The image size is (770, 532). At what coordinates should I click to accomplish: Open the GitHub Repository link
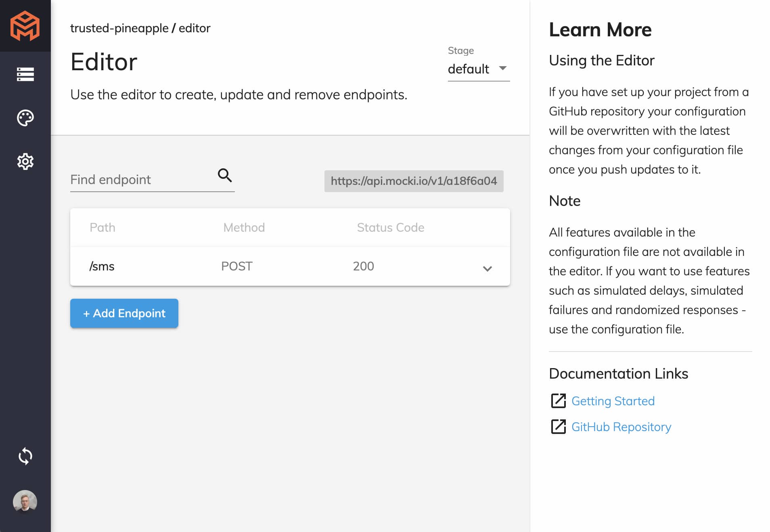(621, 427)
